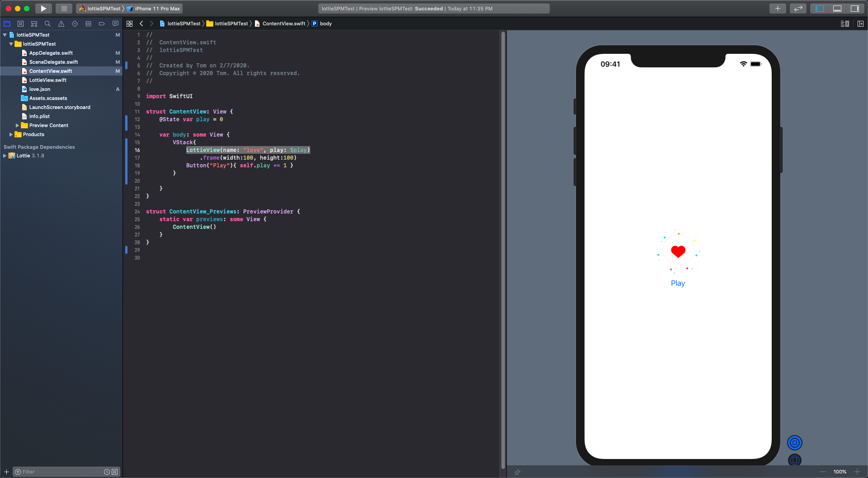Open the Symbol navigator
868x478 pixels.
coord(34,24)
